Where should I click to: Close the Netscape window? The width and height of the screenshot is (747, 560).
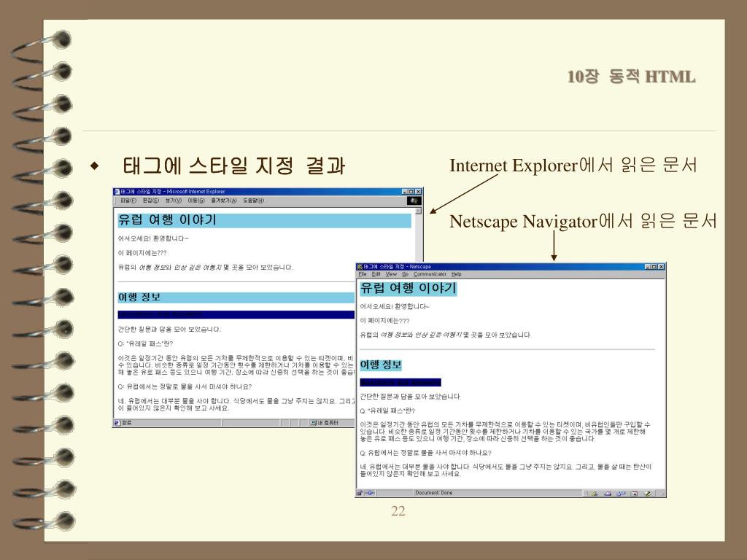point(661,267)
